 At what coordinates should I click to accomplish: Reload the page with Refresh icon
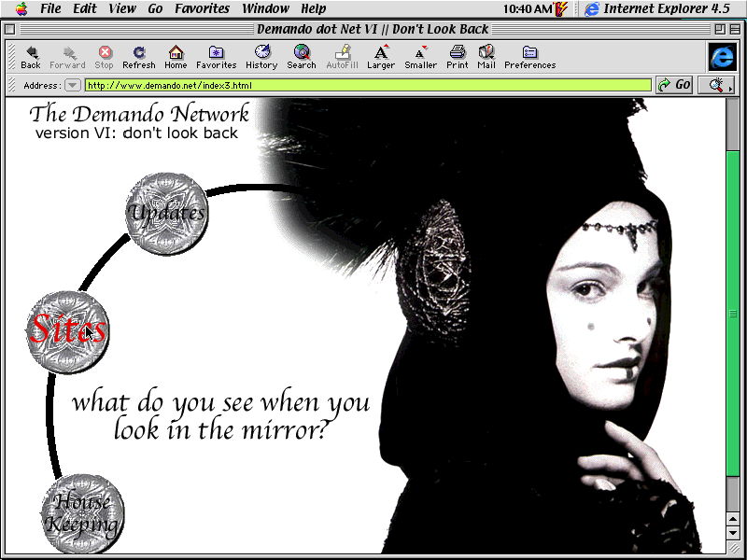tap(138, 57)
